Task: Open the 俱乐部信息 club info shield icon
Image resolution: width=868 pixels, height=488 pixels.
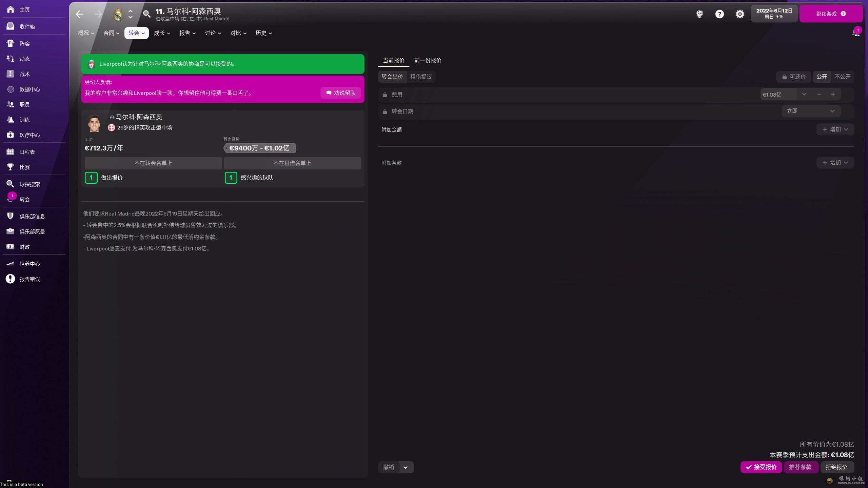Action: pos(11,216)
